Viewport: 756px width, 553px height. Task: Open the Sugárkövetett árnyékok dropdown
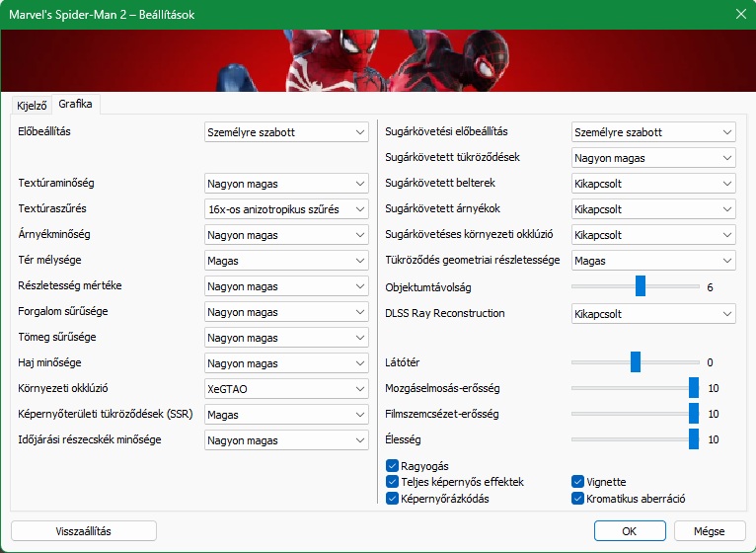click(x=653, y=209)
